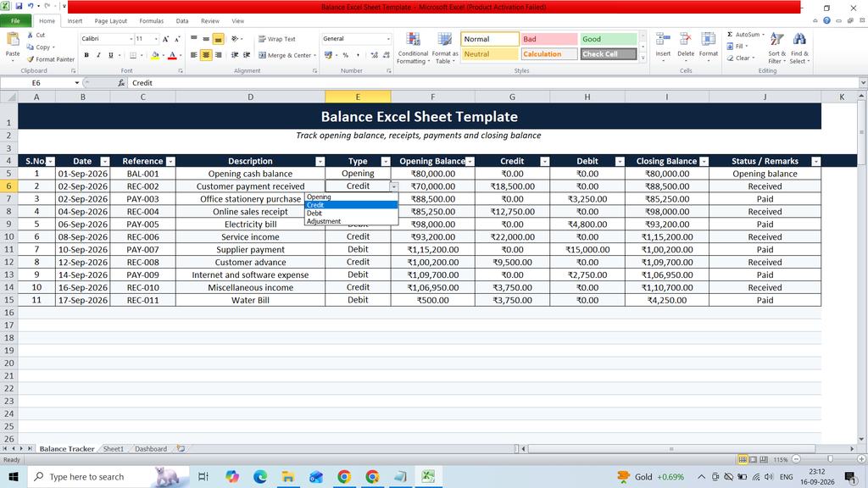The height and width of the screenshot is (488, 868).
Task: Switch to the Formulas ribbon tab
Action: 151,21
